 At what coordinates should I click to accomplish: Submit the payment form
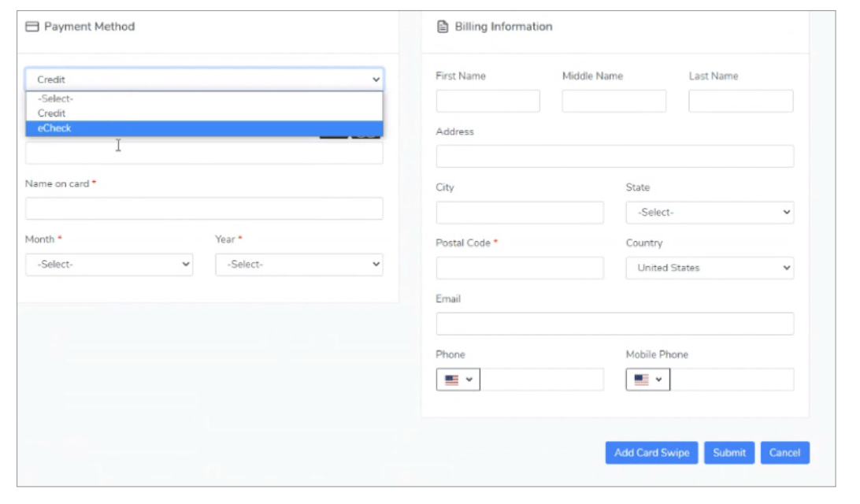pos(728,453)
